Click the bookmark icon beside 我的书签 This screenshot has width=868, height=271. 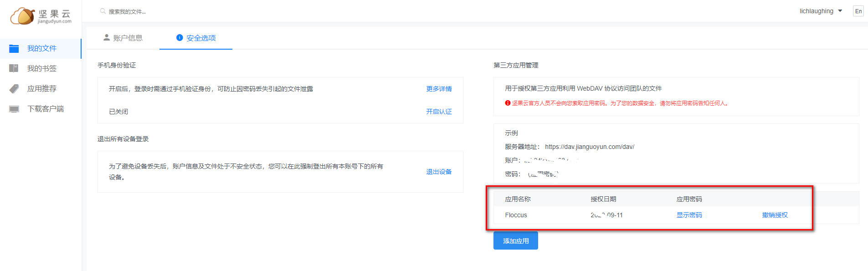pos(14,68)
